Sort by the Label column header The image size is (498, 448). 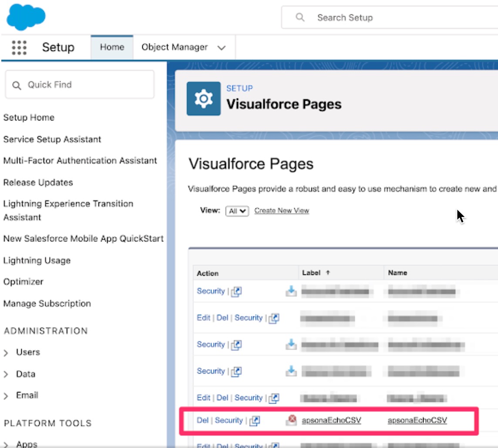(x=311, y=273)
